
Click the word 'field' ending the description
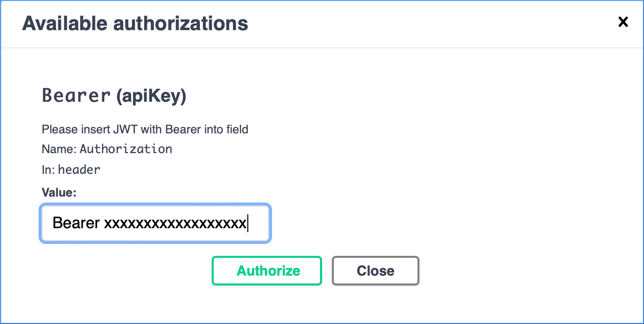click(236, 129)
